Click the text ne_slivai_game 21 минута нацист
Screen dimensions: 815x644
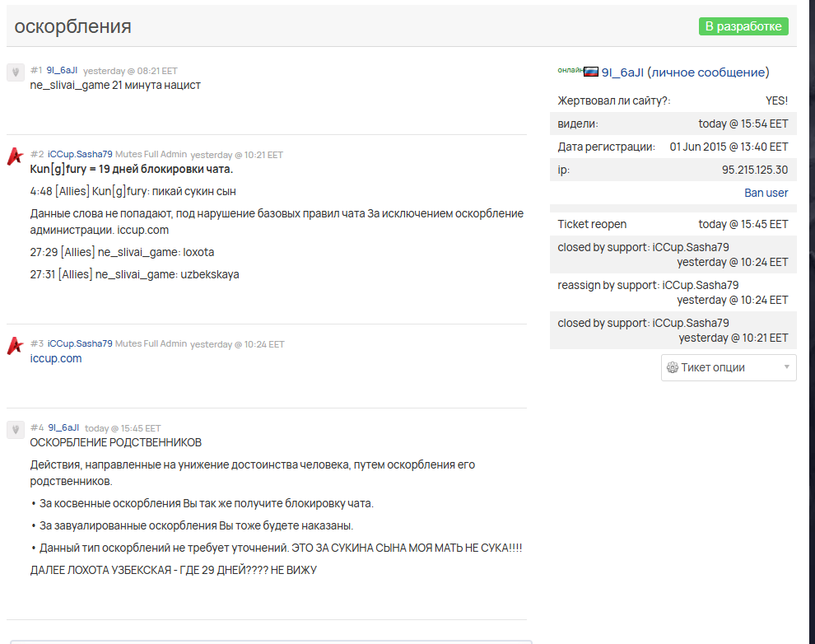(115, 86)
